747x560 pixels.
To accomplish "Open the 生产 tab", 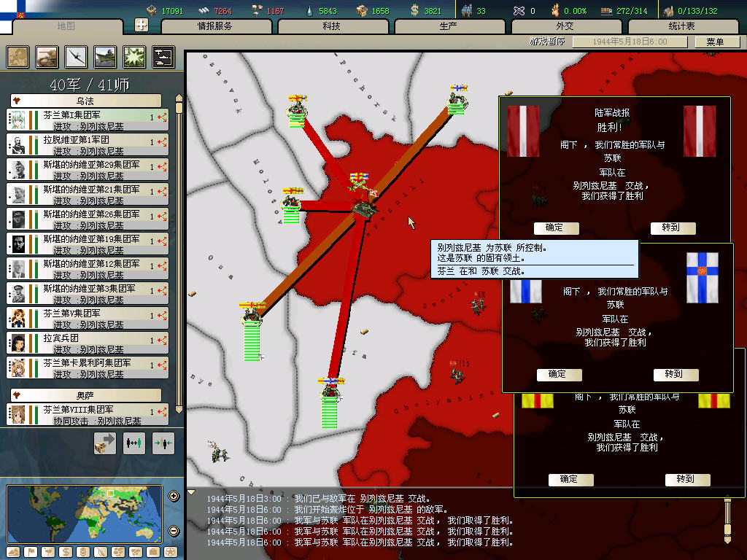I will (x=449, y=26).
